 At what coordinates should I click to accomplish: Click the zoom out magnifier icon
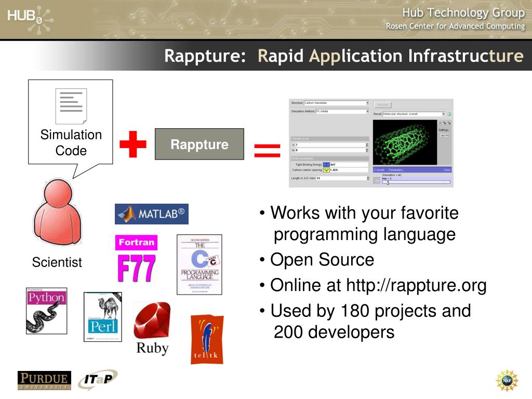click(x=449, y=123)
